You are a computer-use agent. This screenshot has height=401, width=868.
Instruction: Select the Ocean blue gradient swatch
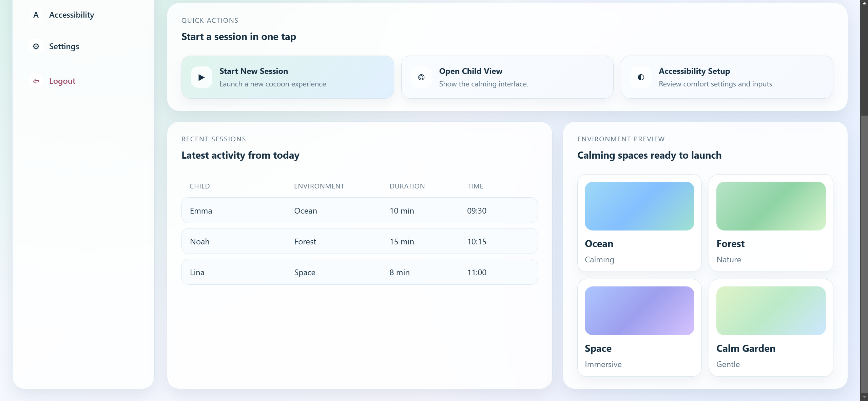[x=639, y=206]
